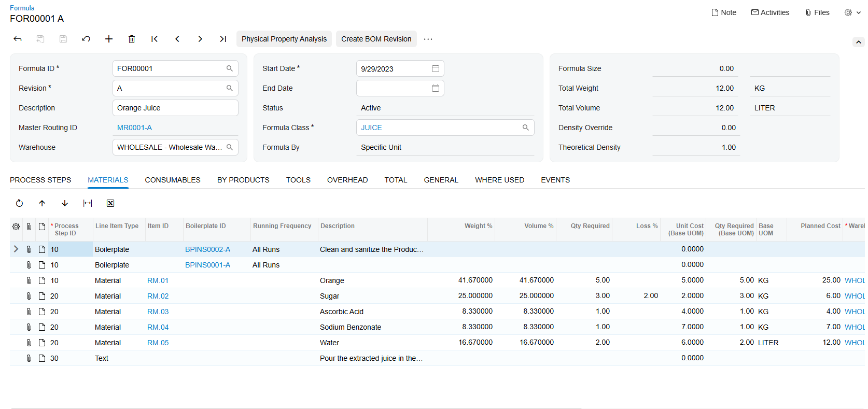Open the Formula Class lookup magnifier

tap(526, 128)
